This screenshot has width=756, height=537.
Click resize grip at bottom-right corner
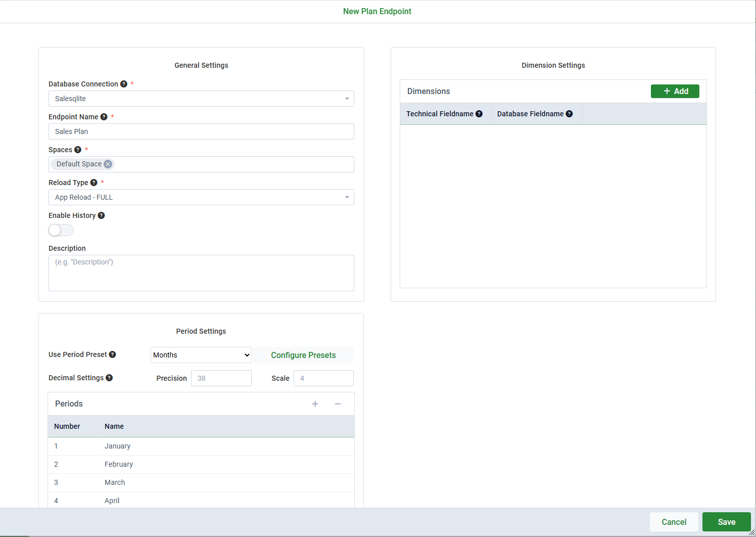(x=751, y=532)
